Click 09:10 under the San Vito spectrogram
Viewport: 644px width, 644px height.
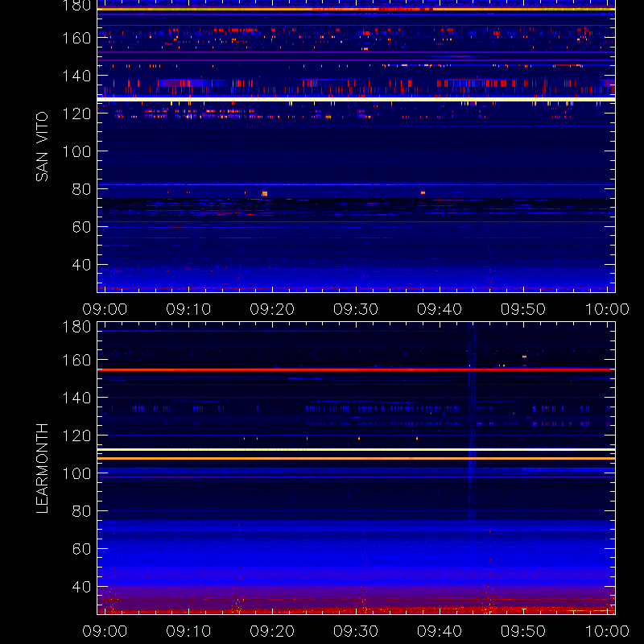pos(188,309)
